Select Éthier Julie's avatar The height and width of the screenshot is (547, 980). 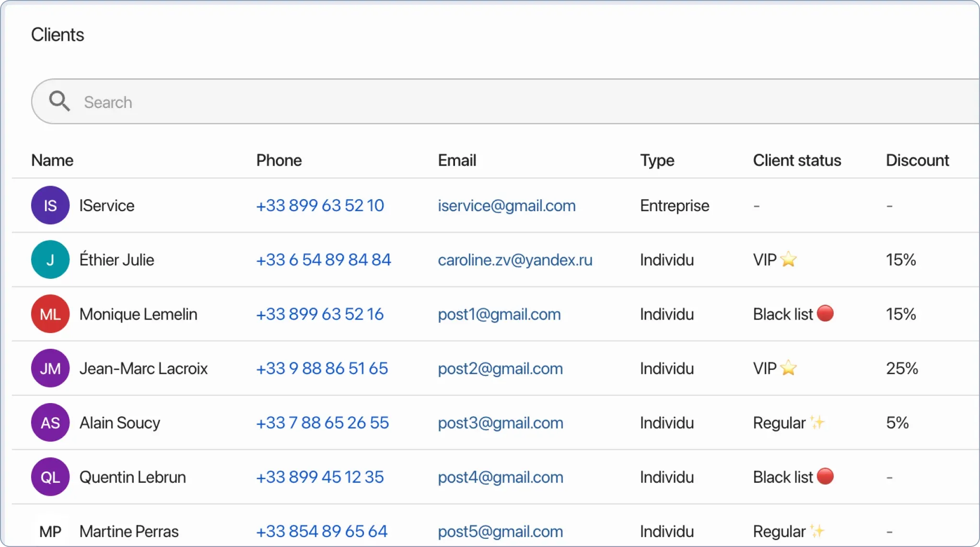point(50,259)
